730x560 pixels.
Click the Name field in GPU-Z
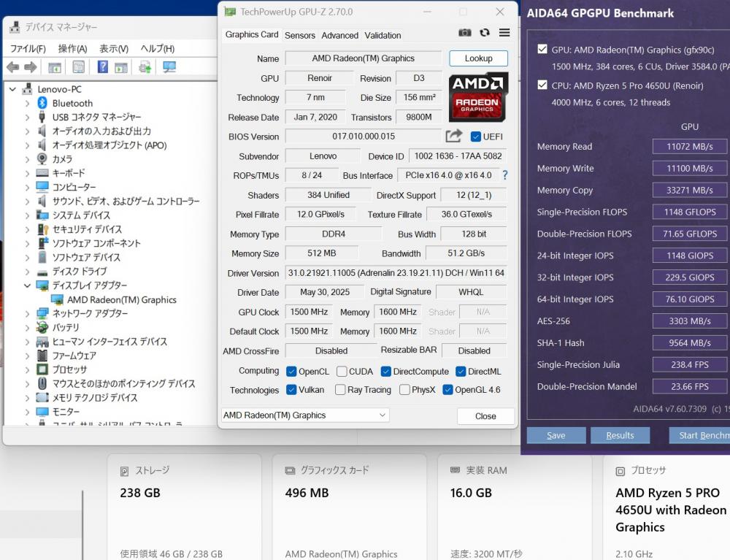(x=363, y=58)
